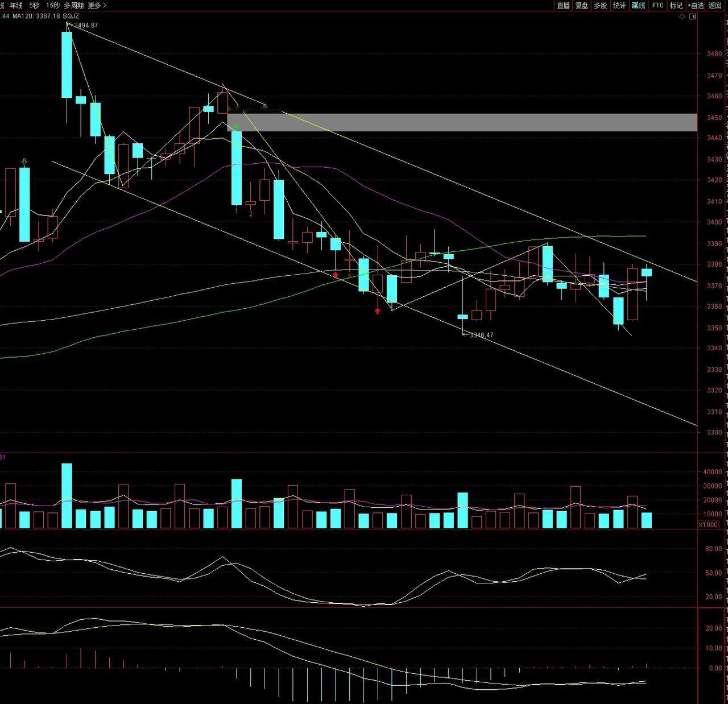This screenshot has height=704, width=728.
Task: Click the 标记 mark button
Action: coord(676,5)
